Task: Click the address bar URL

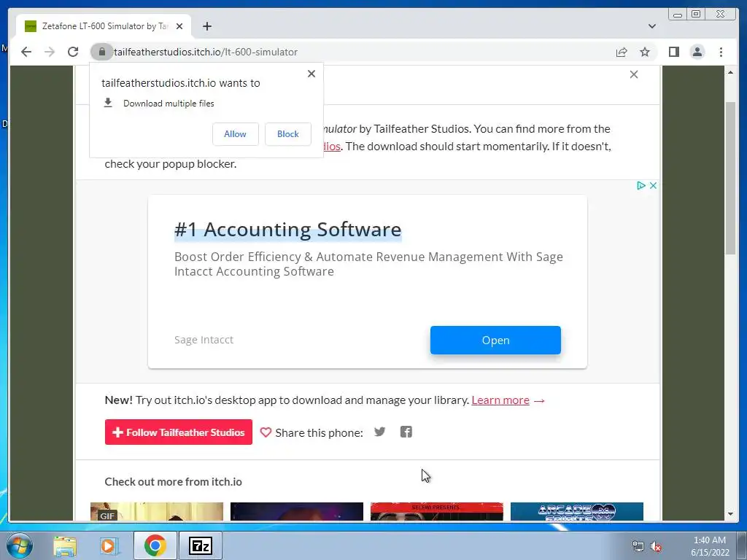Action: click(x=205, y=52)
